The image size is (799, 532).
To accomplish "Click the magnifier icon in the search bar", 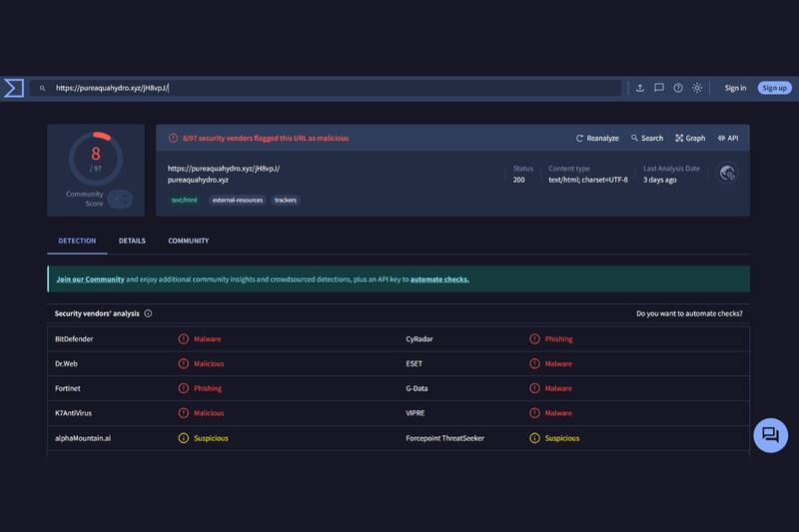I will [43, 88].
